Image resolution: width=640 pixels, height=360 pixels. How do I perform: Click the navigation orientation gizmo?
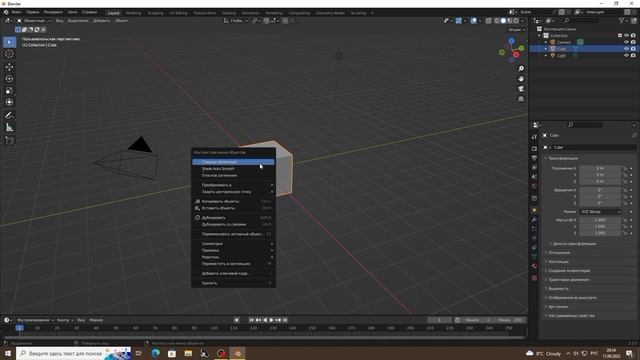point(511,50)
